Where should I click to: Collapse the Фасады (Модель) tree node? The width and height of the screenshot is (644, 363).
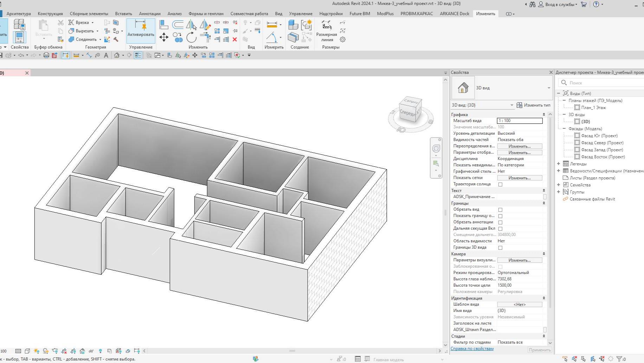coord(565,128)
